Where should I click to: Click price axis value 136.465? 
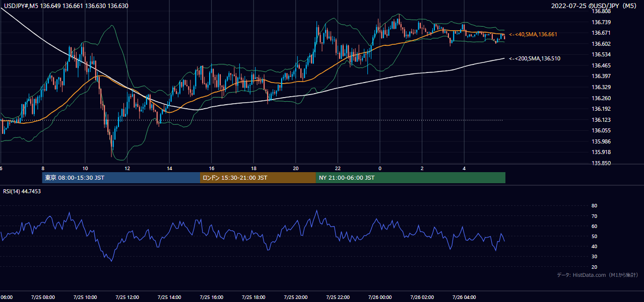coord(602,65)
